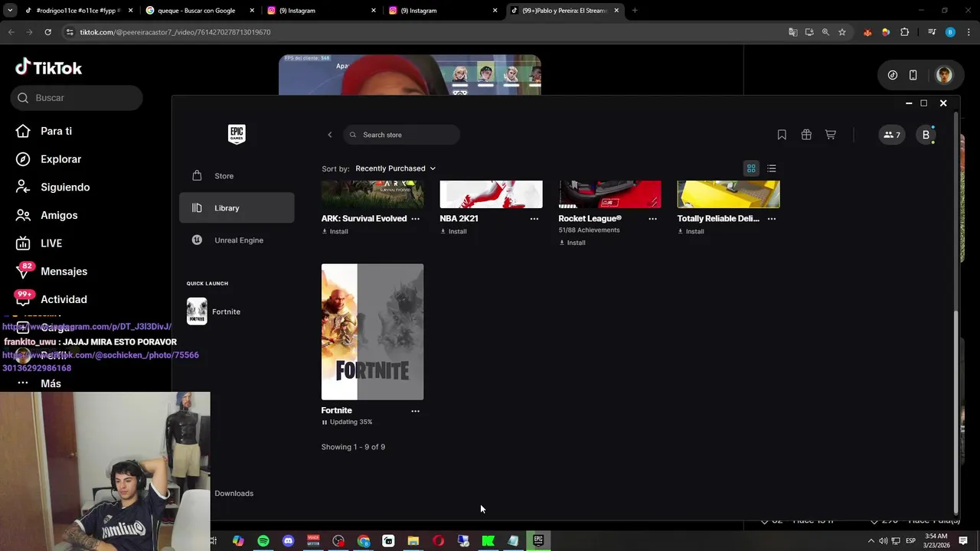Install NBA 2K21
980x551 pixels.
[453, 231]
